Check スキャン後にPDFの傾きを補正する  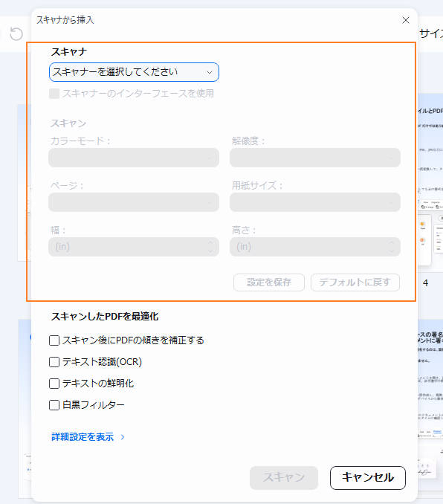pyautogui.click(x=54, y=340)
